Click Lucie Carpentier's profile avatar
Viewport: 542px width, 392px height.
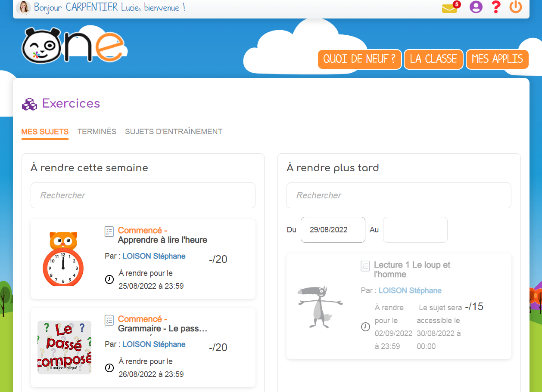pyautogui.click(x=23, y=7)
